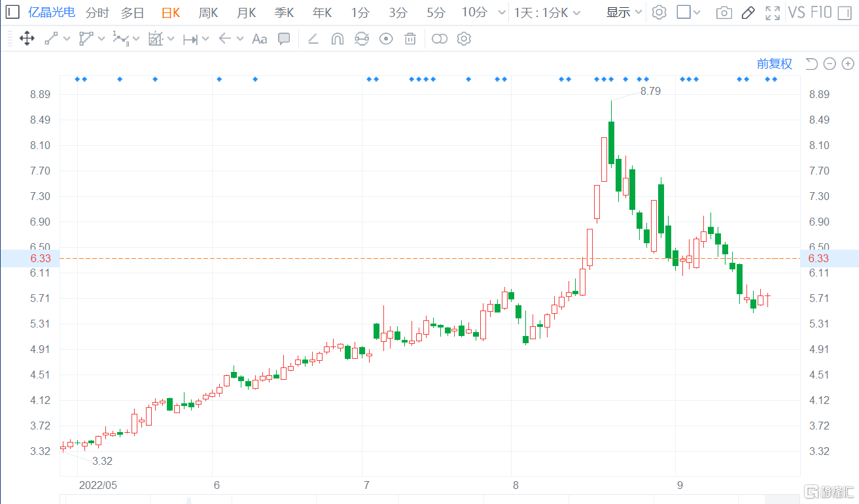Select the comment bubble note tool
This screenshot has width=859, height=504.
(284, 39)
